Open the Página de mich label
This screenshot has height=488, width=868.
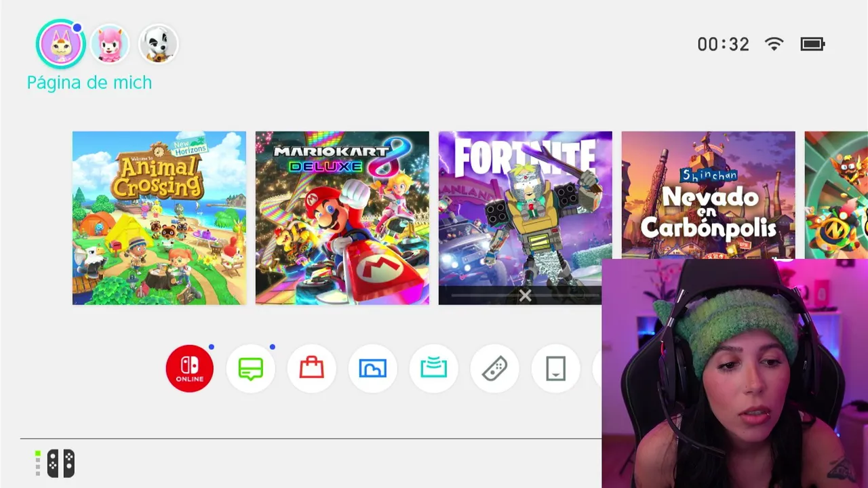coord(90,83)
